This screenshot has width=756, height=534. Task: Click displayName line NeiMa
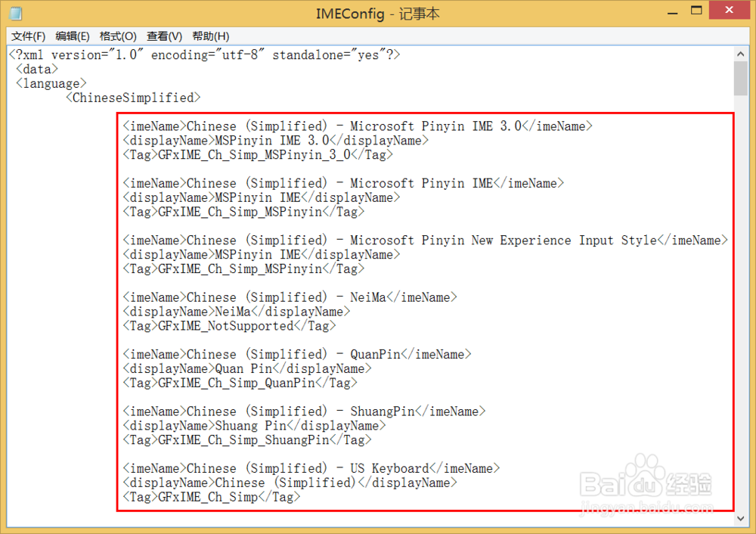[236, 312]
